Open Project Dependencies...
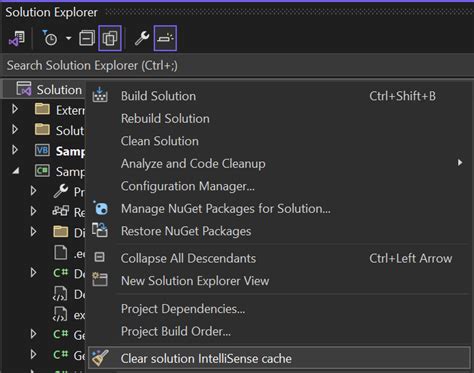Viewport: 474px width, 373px height. click(x=278, y=309)
